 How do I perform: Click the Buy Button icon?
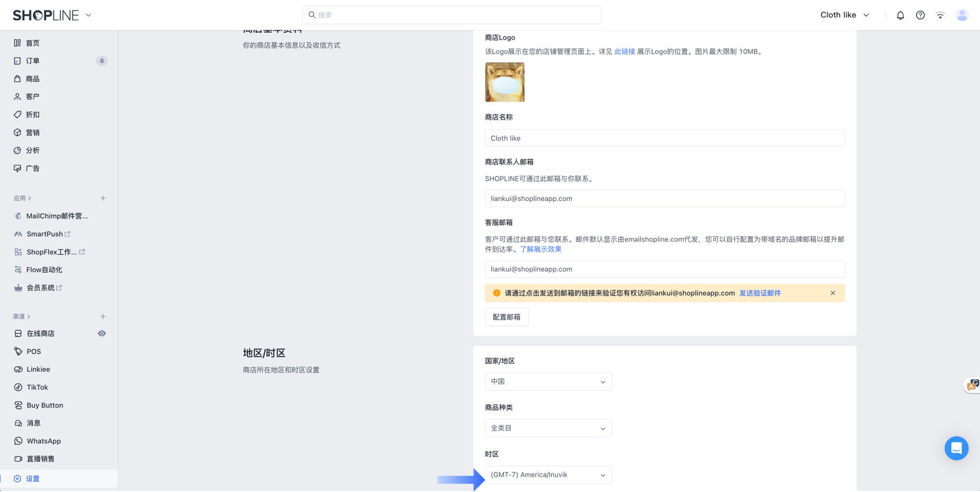tap(18, 405)
